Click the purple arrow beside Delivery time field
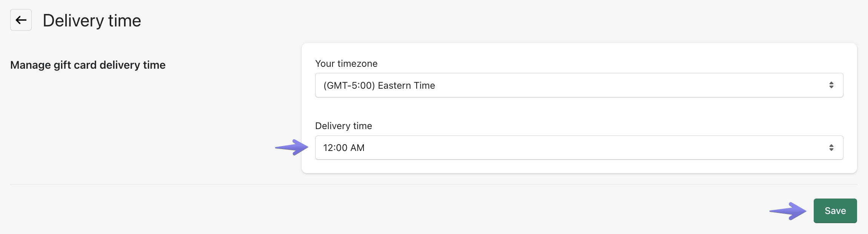868x234 pixels. pos(292,147)
